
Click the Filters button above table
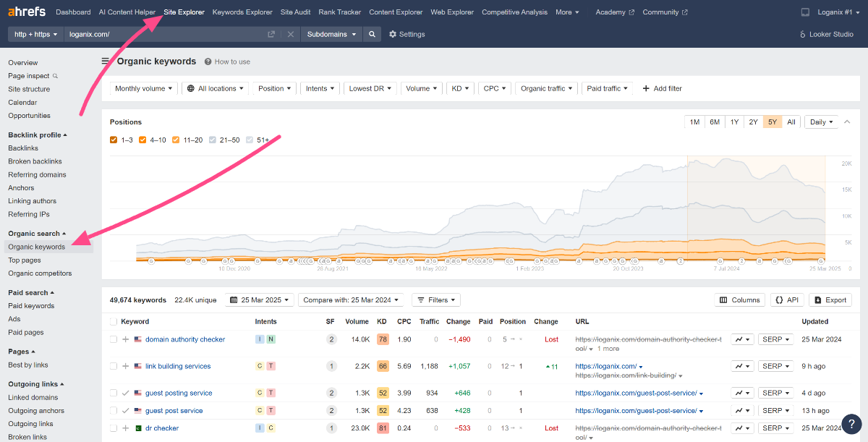point(436,299)
